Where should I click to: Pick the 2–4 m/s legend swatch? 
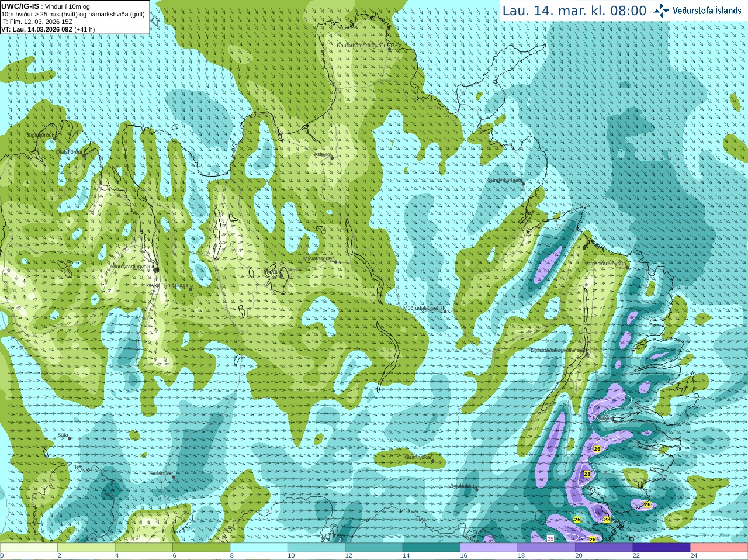86,548
